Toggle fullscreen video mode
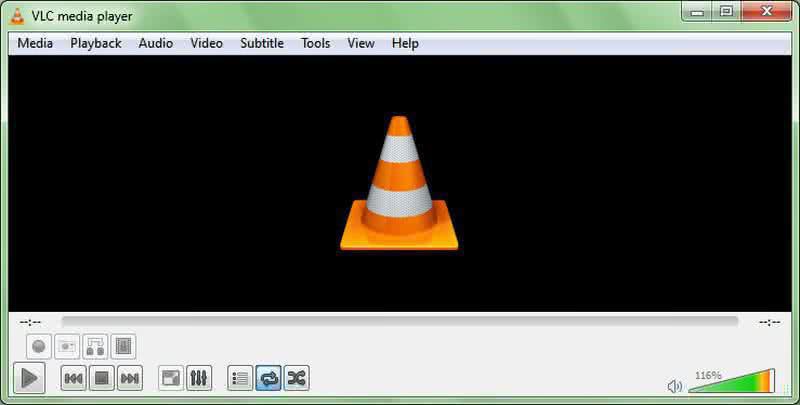The image size is (800, 405). click(171, 378)
